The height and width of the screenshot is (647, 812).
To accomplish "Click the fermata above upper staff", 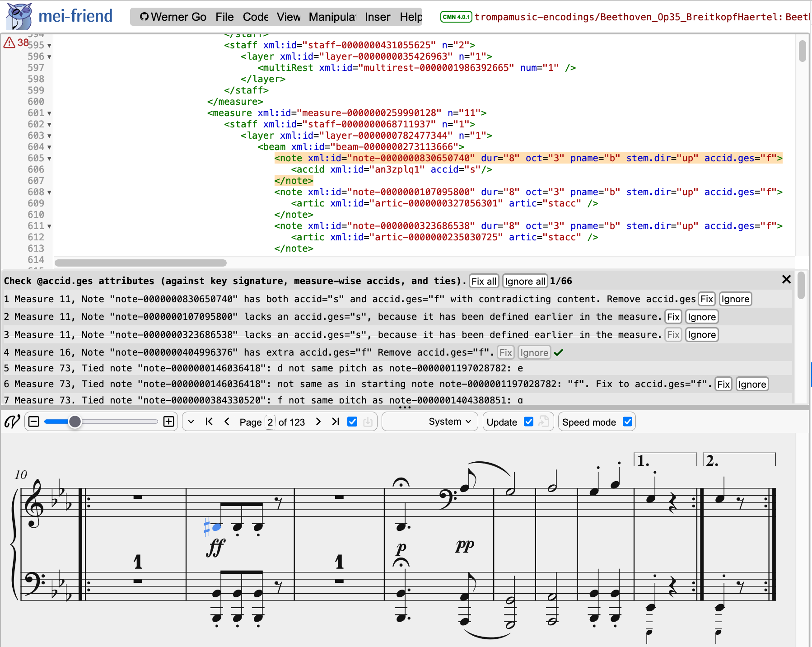I will coord(401,482).
